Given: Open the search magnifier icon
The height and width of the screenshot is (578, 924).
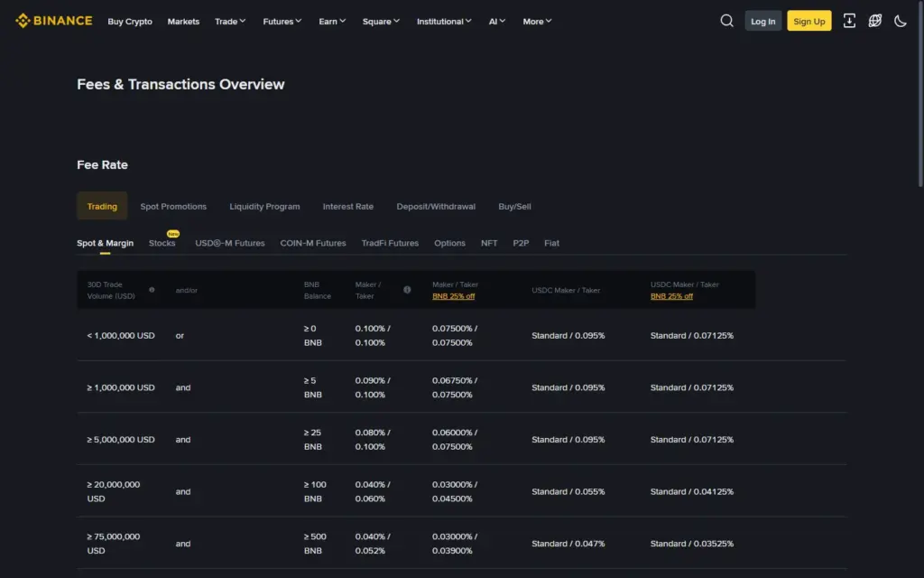Looking at the screenshot, I should pyautogui.click(x=726, y=21).
